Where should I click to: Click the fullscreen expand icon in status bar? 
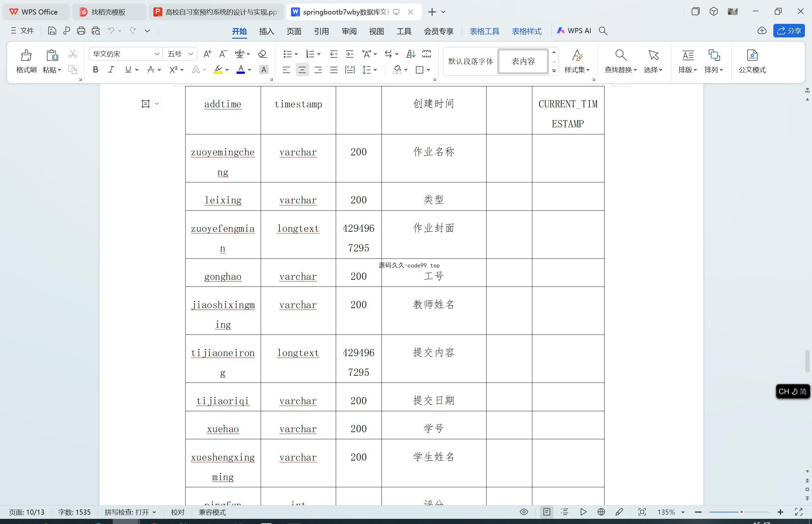pos(799,512)
